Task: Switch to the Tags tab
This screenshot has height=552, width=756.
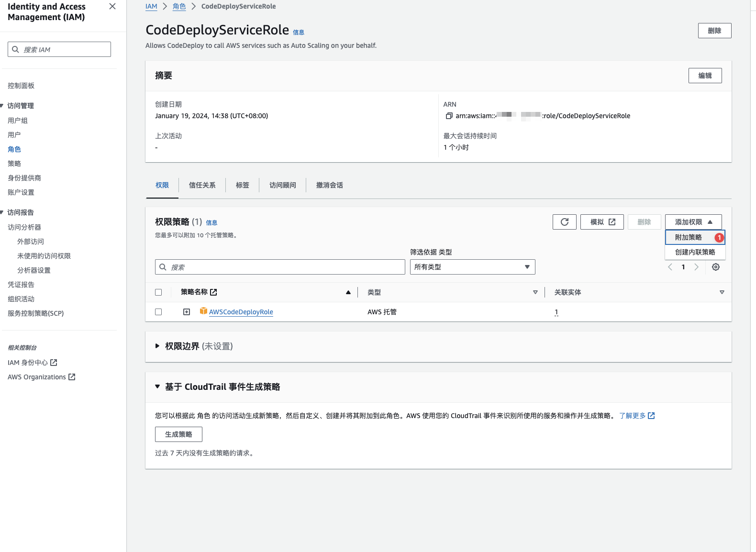Action: [243, 185]
